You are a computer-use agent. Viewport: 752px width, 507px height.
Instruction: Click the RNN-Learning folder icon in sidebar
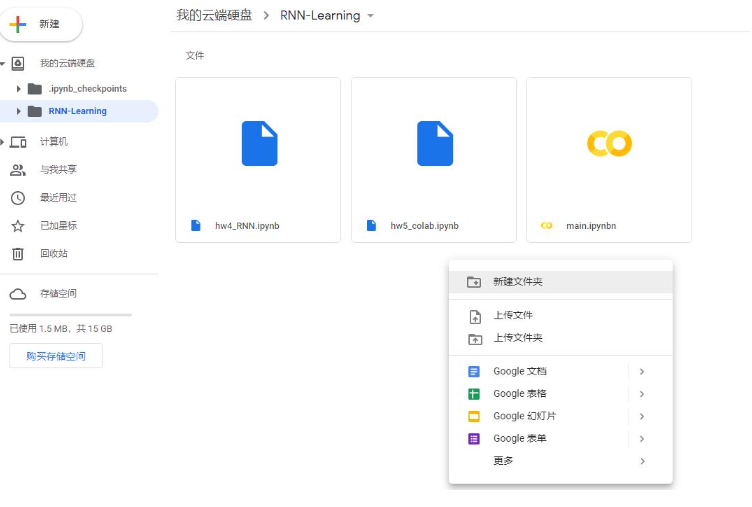click(35, 111)
